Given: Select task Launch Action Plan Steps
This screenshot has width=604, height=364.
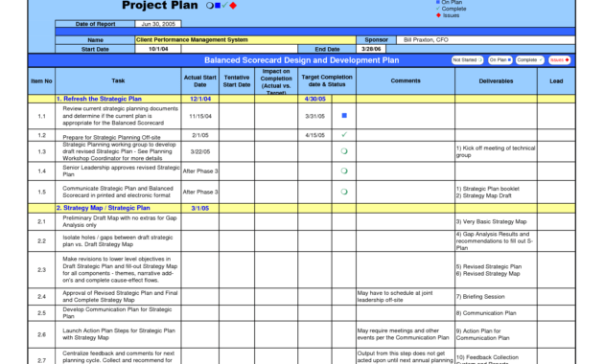Looking at the screenshot, I should point(119,334).
